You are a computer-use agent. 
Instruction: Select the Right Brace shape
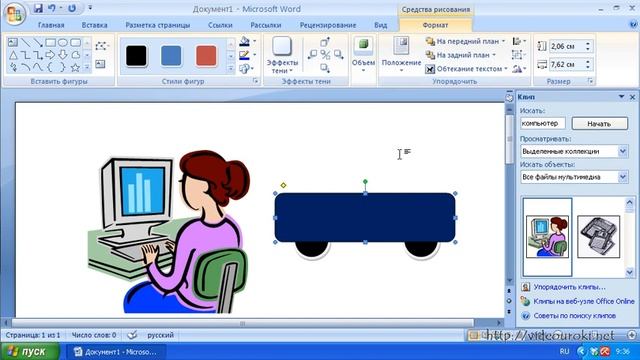click(63, 67)
